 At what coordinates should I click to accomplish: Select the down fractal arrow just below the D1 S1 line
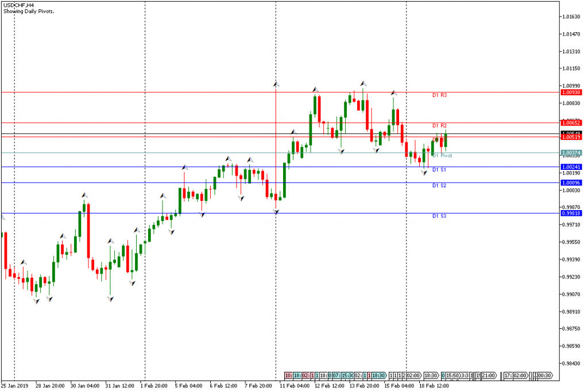[424, 173]
